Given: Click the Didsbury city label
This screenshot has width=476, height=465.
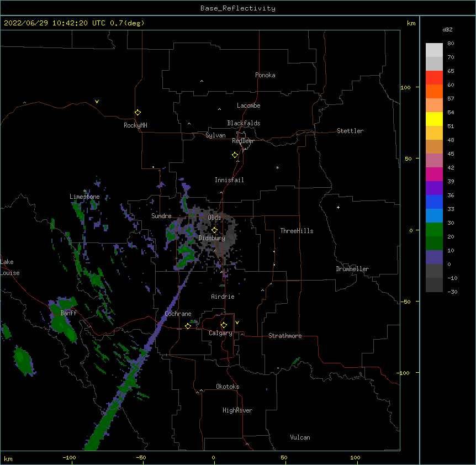Looking at the screenshot, I should [212, 238].
